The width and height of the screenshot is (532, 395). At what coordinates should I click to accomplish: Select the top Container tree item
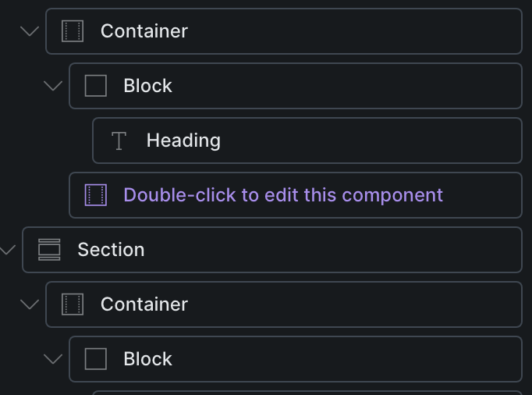(x=284, y=31)
